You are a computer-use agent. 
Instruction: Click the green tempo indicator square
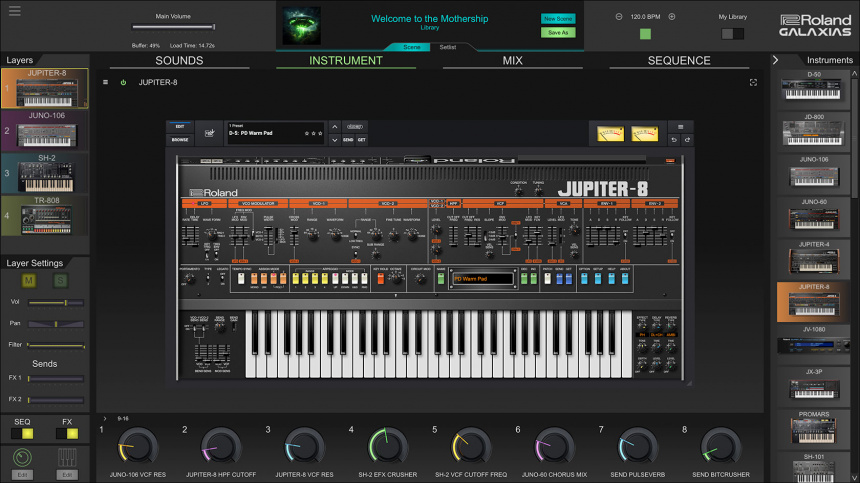click(646, 34)
